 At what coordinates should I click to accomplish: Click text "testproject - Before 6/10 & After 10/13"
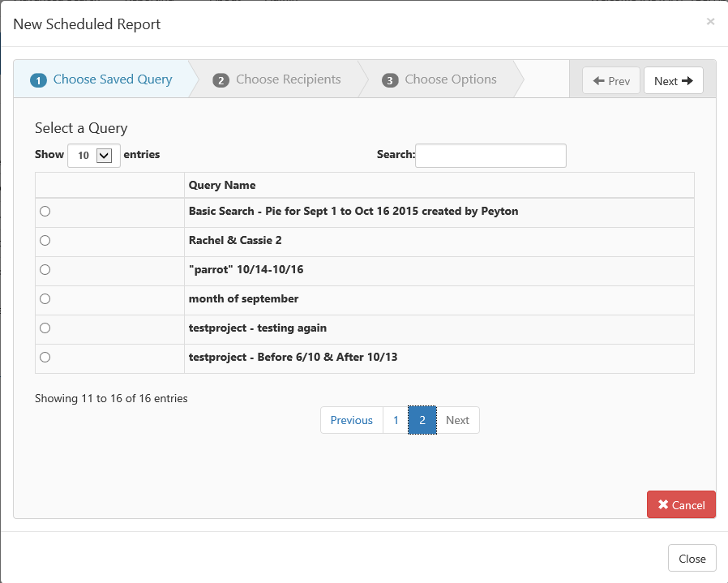click(x=293, y=358)
